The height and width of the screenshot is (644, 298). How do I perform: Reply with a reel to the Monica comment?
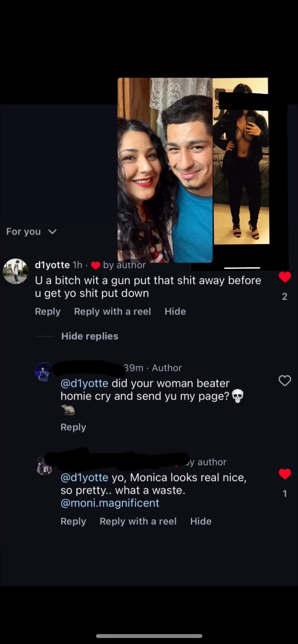point(138,521)
